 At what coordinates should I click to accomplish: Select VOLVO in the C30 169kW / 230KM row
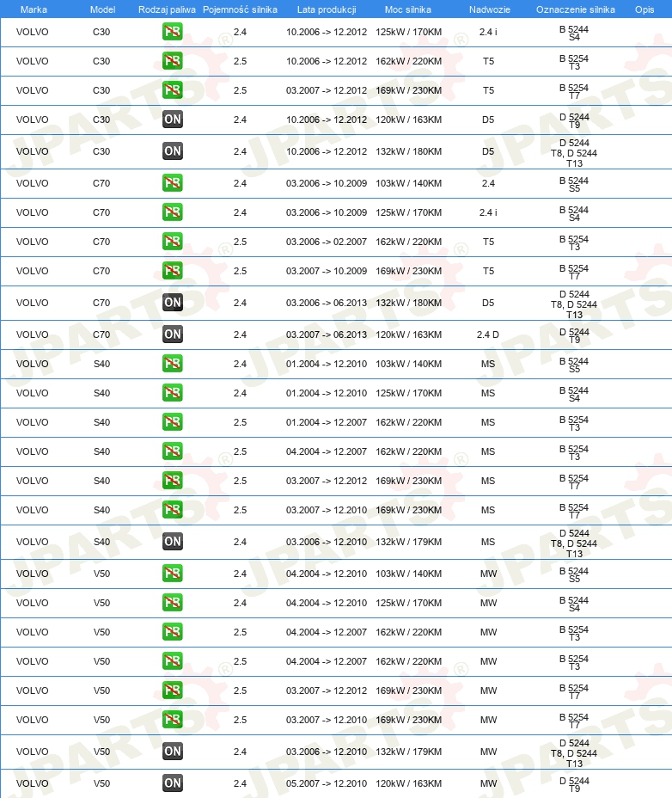click(32, 90)
